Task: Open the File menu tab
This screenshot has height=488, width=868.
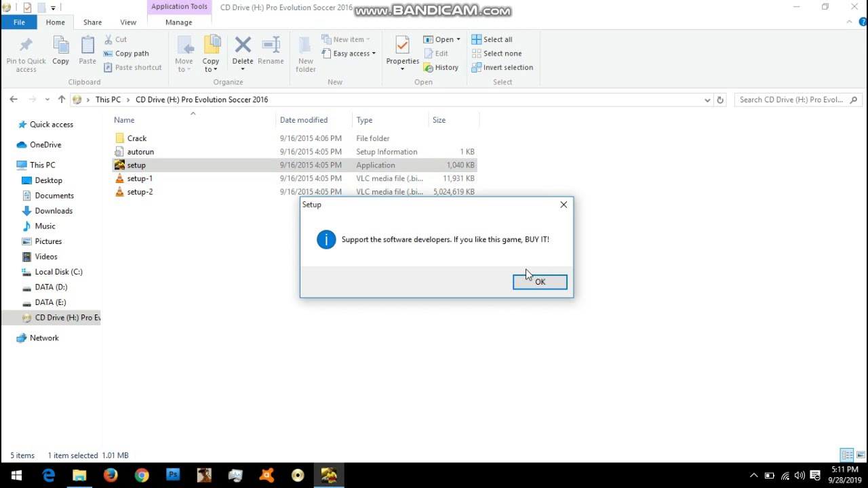Action: [19, 22]
